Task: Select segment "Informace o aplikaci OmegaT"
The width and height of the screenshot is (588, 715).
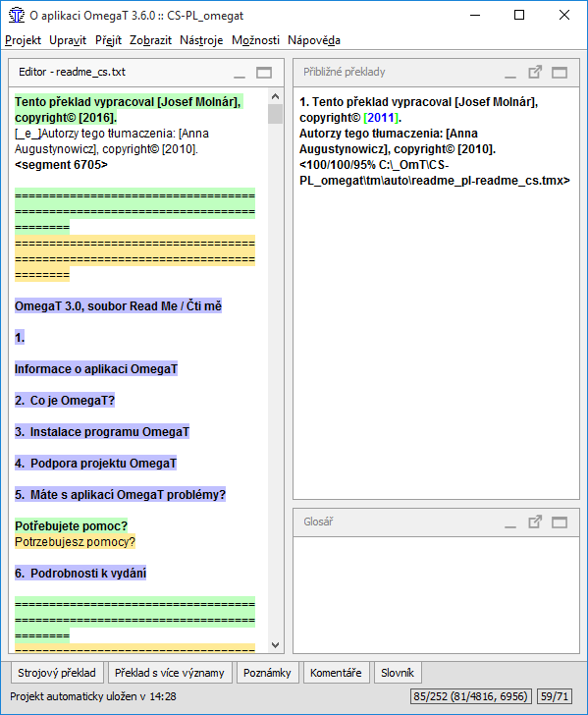Action: pyautogui.click(x=96, y=369)
